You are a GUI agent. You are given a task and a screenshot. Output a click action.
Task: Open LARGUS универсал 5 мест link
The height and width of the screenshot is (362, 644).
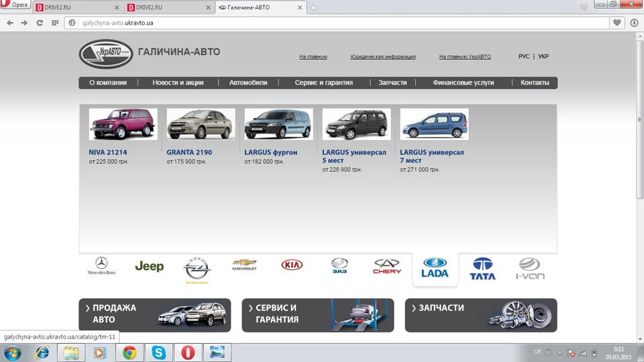[x=354, y=156]
